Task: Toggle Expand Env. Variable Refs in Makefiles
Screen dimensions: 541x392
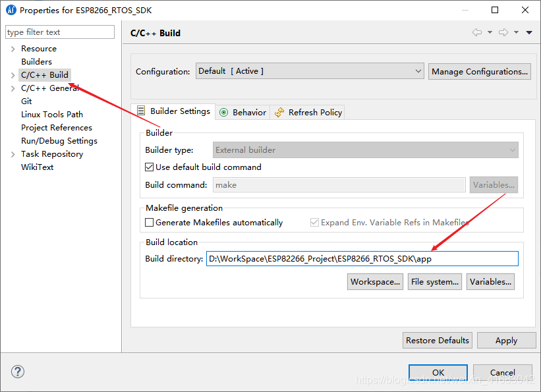Action: (314, 222)
